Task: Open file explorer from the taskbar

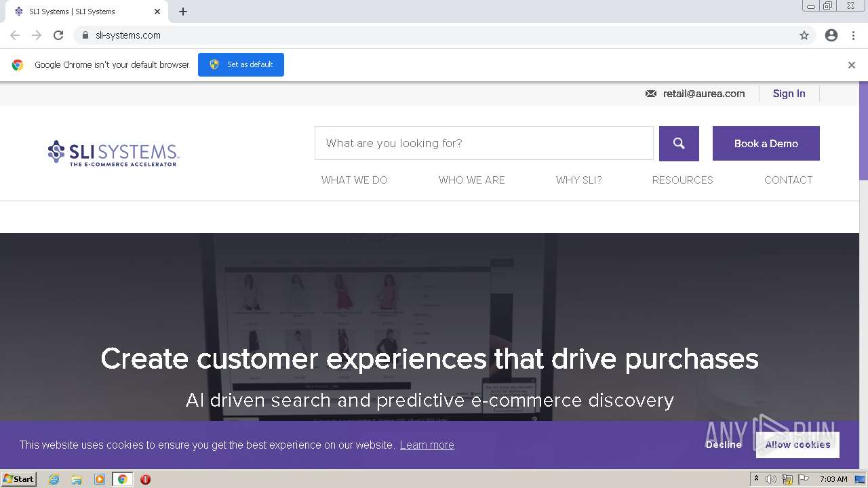Action: [77, 479]
